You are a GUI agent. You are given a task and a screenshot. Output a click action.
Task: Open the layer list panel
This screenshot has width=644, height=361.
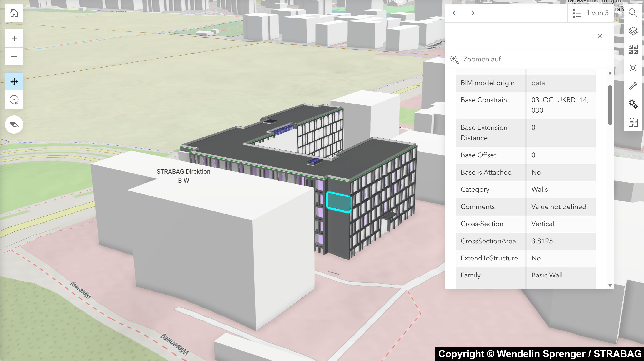pos(633,31)
